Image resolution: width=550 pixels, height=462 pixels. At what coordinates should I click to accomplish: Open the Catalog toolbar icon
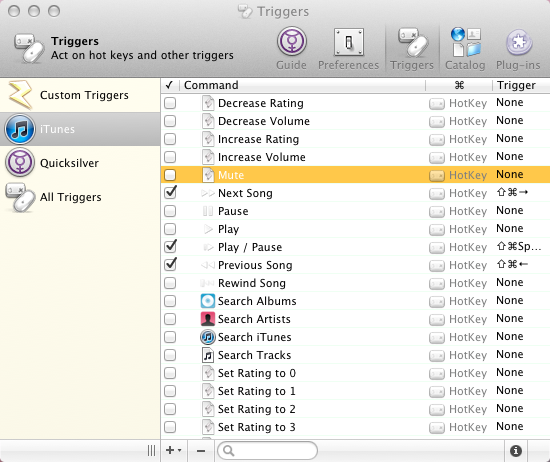click(465, 42)
